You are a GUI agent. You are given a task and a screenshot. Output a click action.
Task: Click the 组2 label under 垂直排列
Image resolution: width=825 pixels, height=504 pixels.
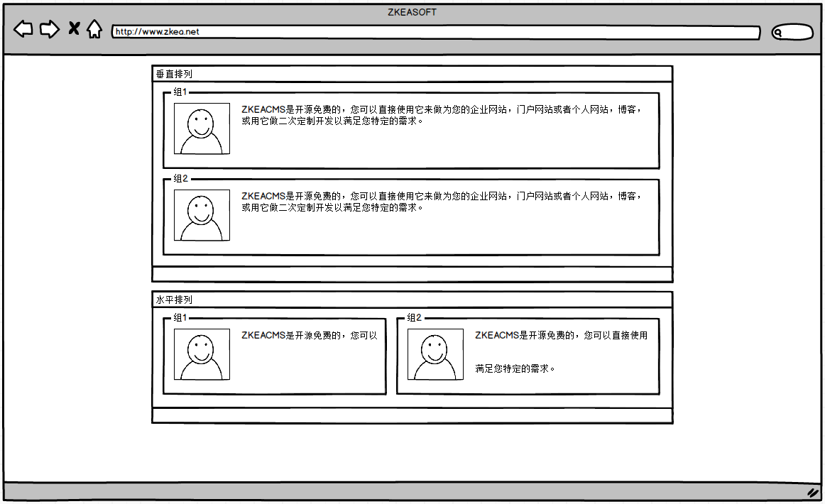(180, 179)
